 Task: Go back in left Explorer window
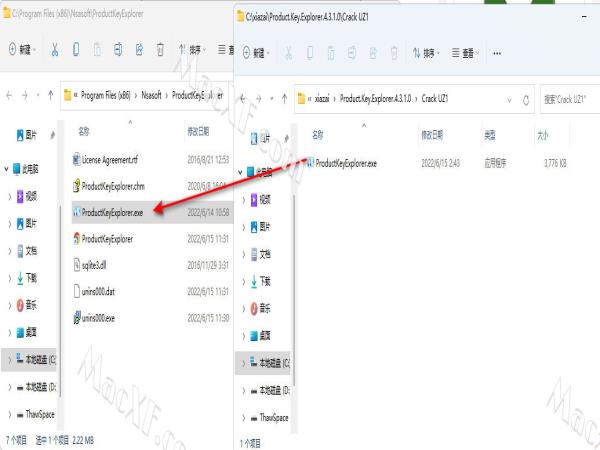[x=9, y=95]
